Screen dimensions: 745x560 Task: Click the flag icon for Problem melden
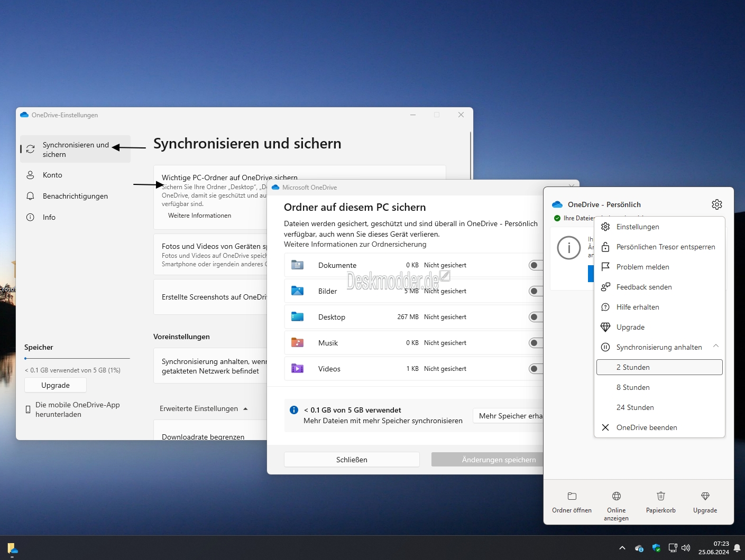605,267
